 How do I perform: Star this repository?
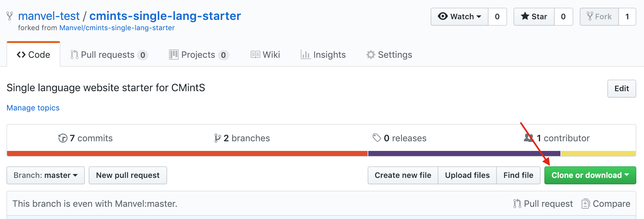pos(534,17)
